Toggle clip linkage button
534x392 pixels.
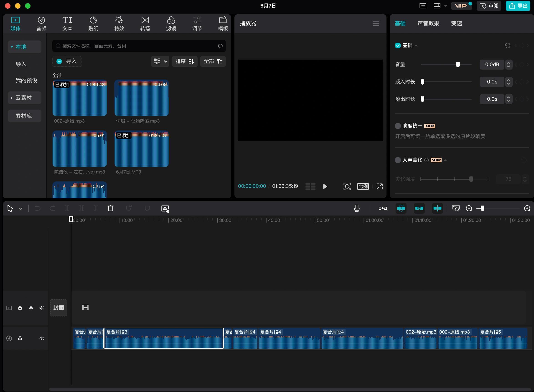419,209
